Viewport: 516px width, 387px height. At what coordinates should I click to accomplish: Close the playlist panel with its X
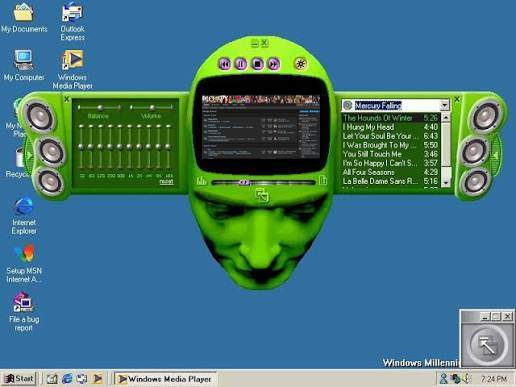click(x=457, y=99)
